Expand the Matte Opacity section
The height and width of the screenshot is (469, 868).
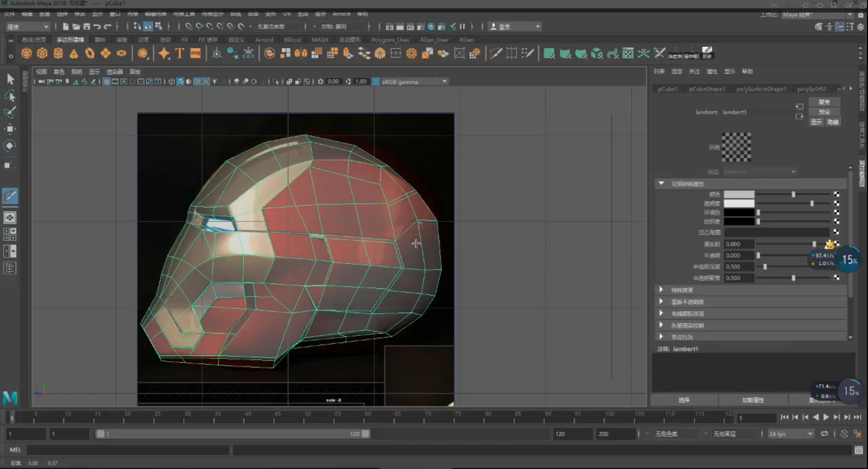661,302
